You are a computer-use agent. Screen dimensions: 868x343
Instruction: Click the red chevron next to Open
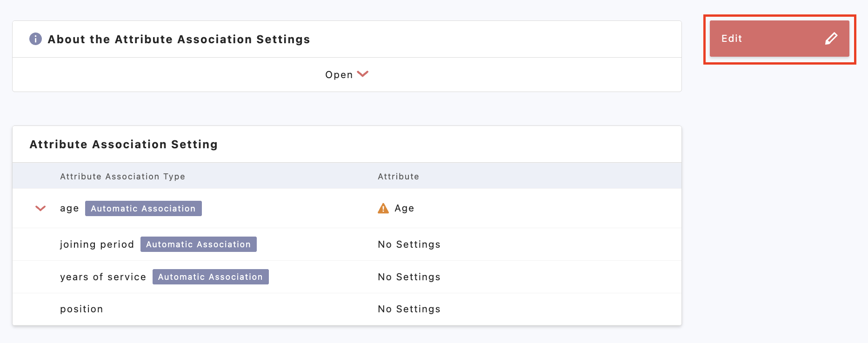tap(363, 74)
